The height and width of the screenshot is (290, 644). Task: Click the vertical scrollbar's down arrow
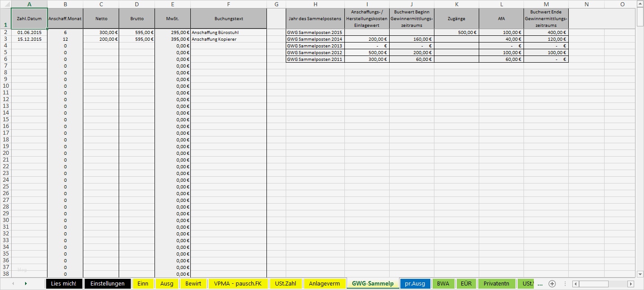click(640, 275)
